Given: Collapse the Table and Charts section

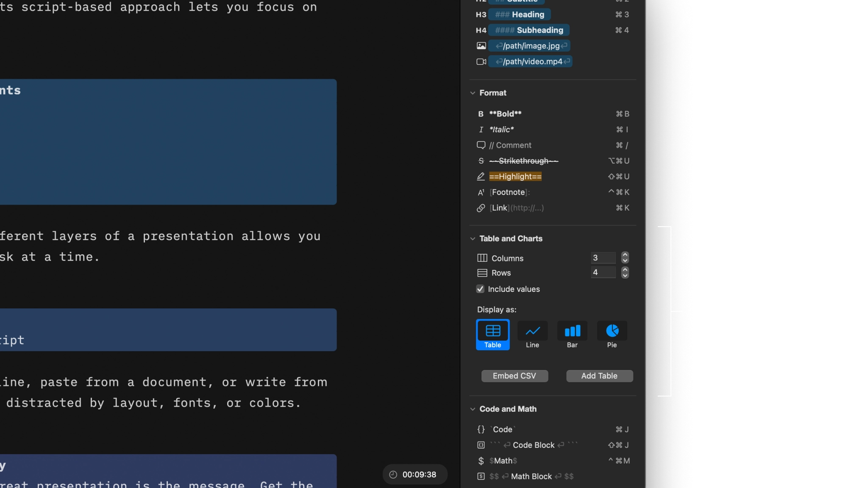Looking at the screenshot, I should pos(473,238).
